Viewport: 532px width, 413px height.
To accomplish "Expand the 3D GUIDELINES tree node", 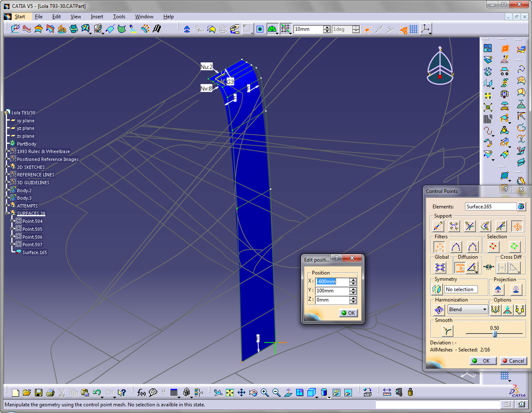I will (x=7, y=183).
